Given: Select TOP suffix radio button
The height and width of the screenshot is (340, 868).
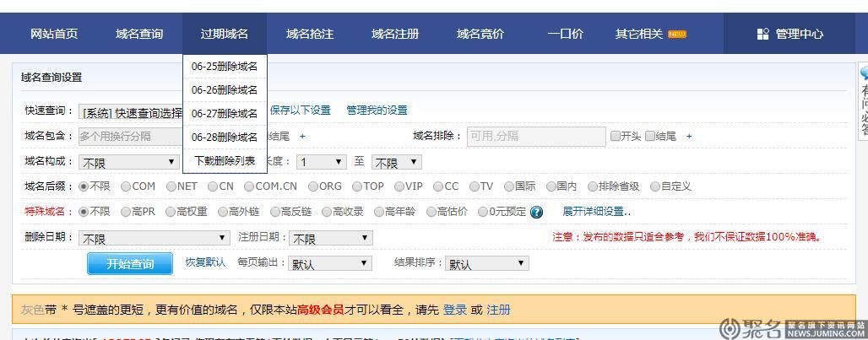Looking at the screenshot, I should pyautogui.click(x=357, y=186).
